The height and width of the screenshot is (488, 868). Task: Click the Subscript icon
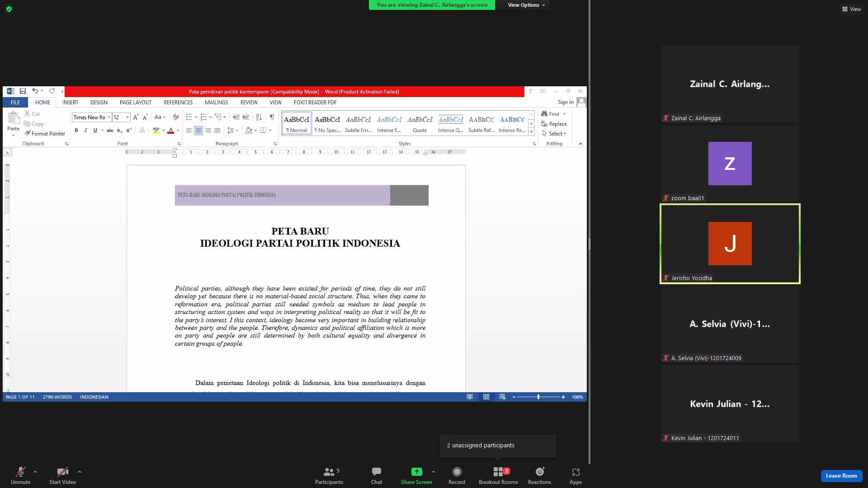click(x=119, y=131)
